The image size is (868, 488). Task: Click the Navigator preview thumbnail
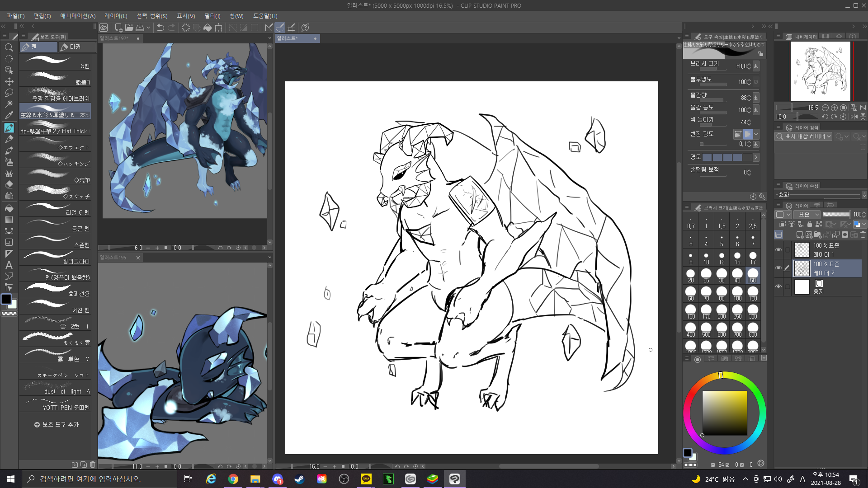(x=820, y=71)
